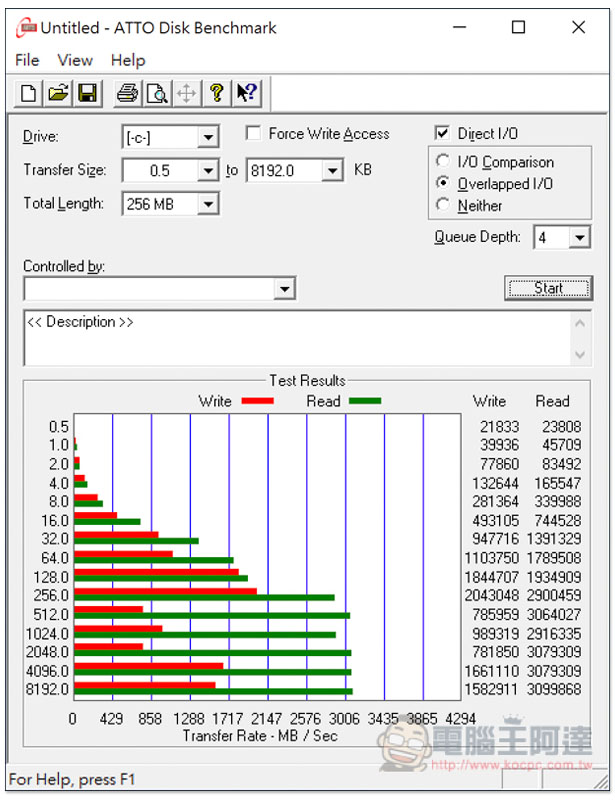The image size is (615, 800).
Task: Choose the Neither radio option
Action: pyautogui.click(x=443, y=205)
